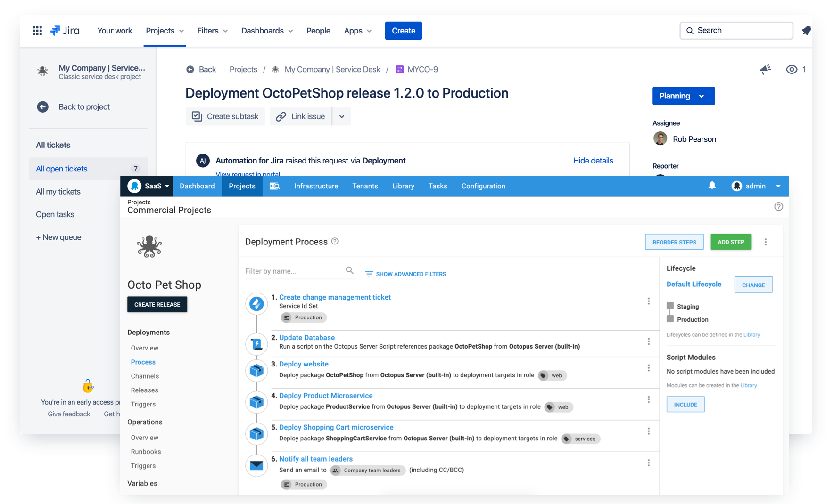834x504 pixels.
Task: Click the envelope icon on Notify all team leaders
Action: [256, 465]
